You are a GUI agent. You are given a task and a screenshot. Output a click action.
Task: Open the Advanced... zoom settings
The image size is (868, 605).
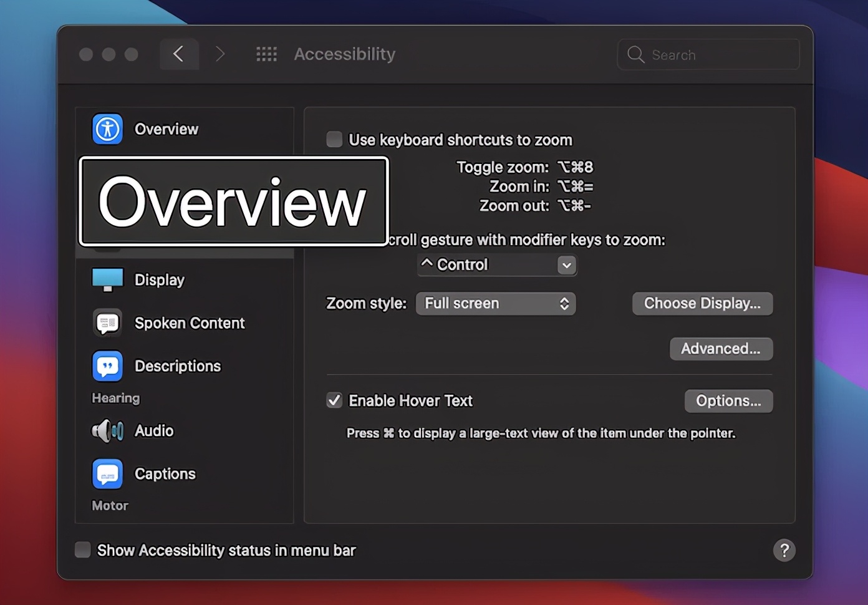[721, 349]
